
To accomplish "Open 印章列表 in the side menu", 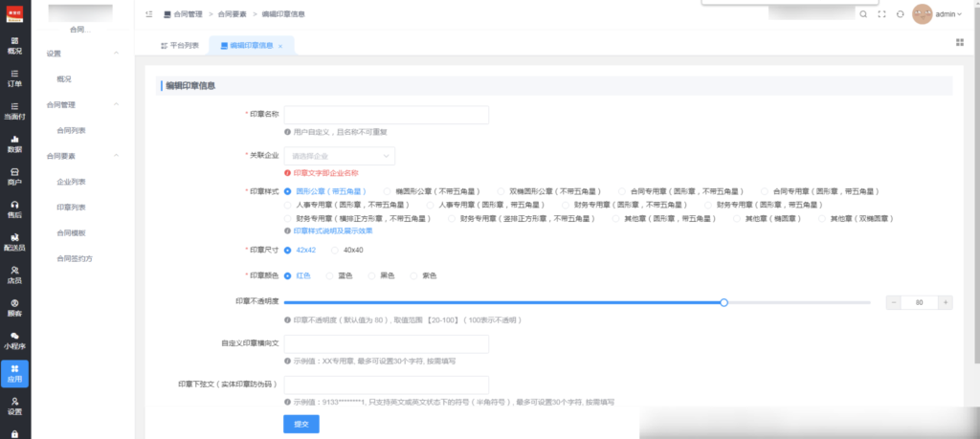I will click(71, 207).
